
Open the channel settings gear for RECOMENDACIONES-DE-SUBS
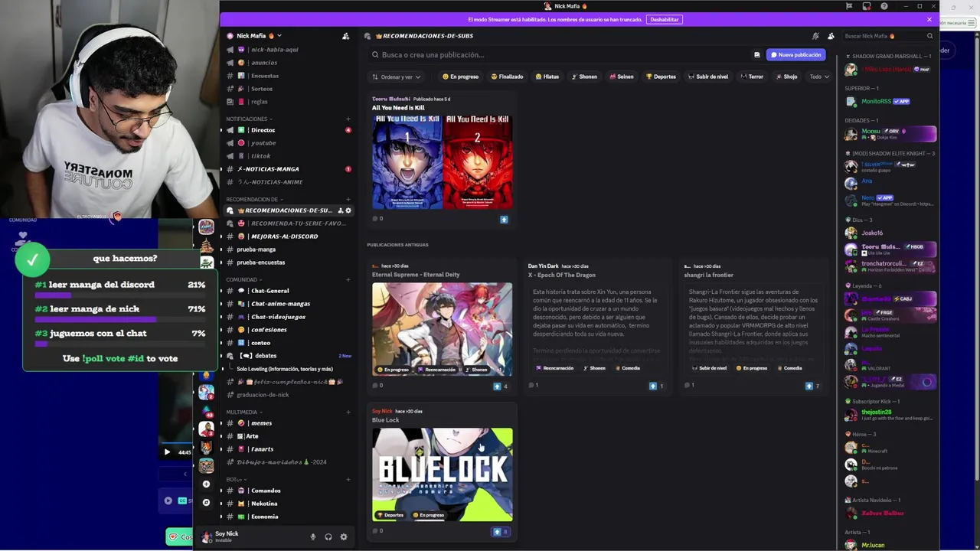point(348,210)
